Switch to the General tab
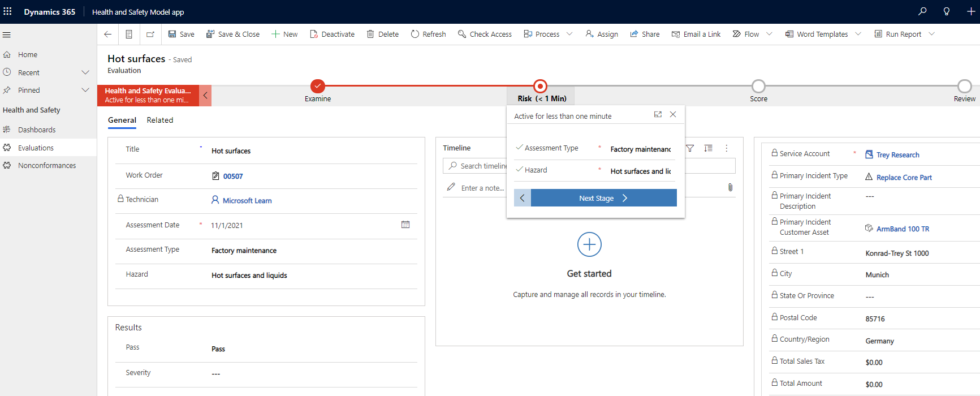This screenshot has width=980, height=396. tap(122, 120)
